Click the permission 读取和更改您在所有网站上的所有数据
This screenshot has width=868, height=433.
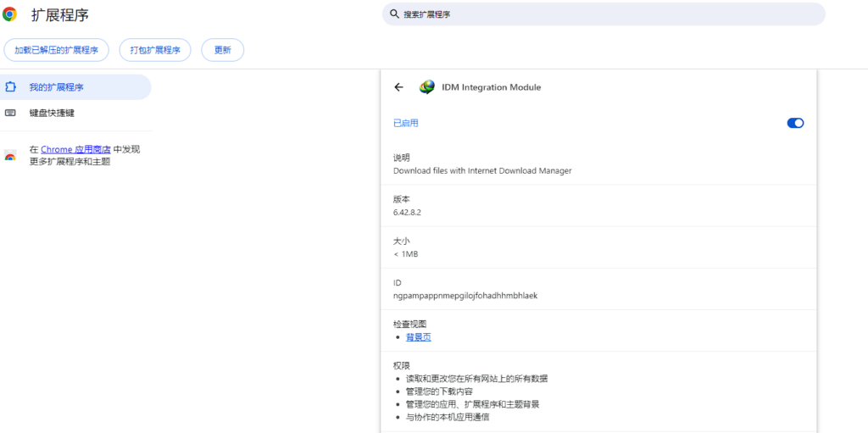(x=477, y=379)
